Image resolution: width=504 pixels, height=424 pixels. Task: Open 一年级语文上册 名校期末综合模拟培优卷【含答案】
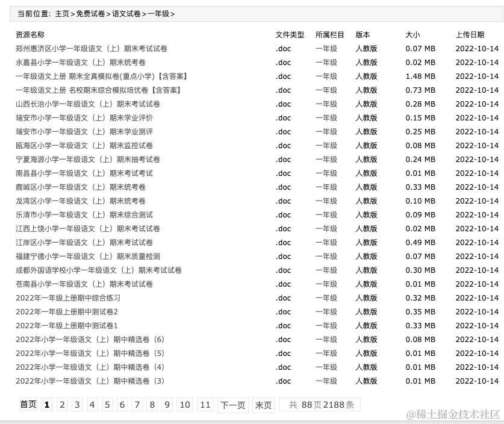[99, 90]
